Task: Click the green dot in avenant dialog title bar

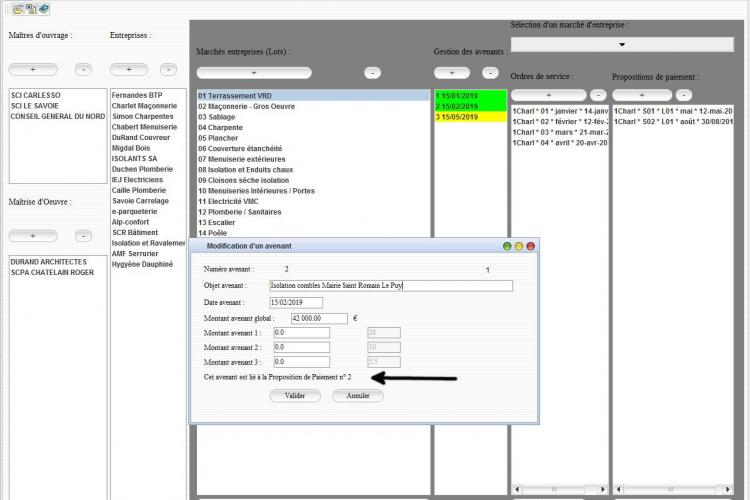Action: pos(507,246)
